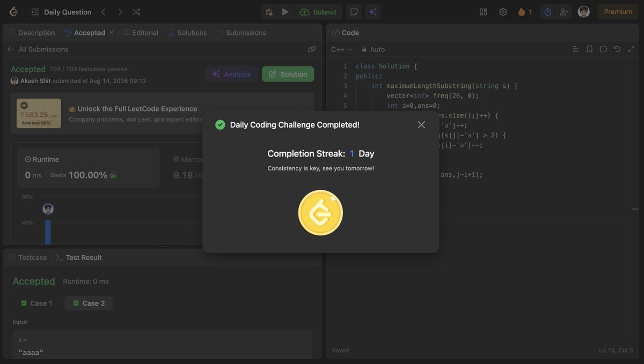
Task: Click the "Saved" status text
Action: pos(340,350)
